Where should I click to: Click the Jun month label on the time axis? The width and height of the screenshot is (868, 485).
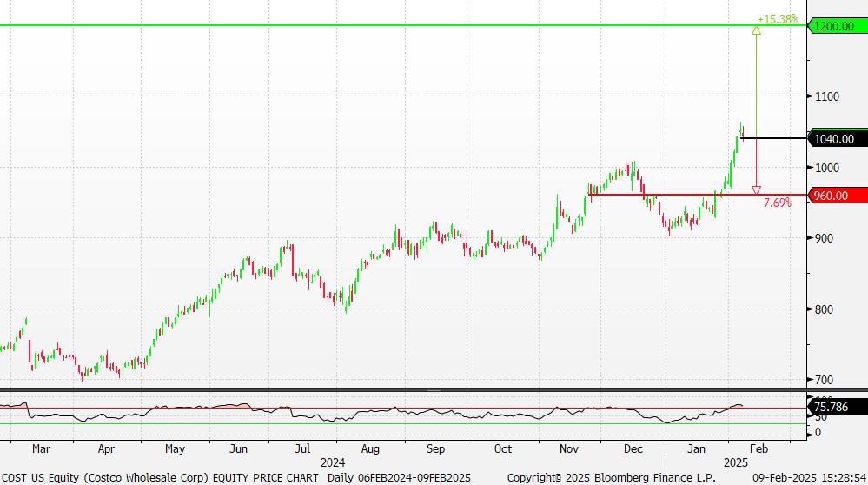238,449
